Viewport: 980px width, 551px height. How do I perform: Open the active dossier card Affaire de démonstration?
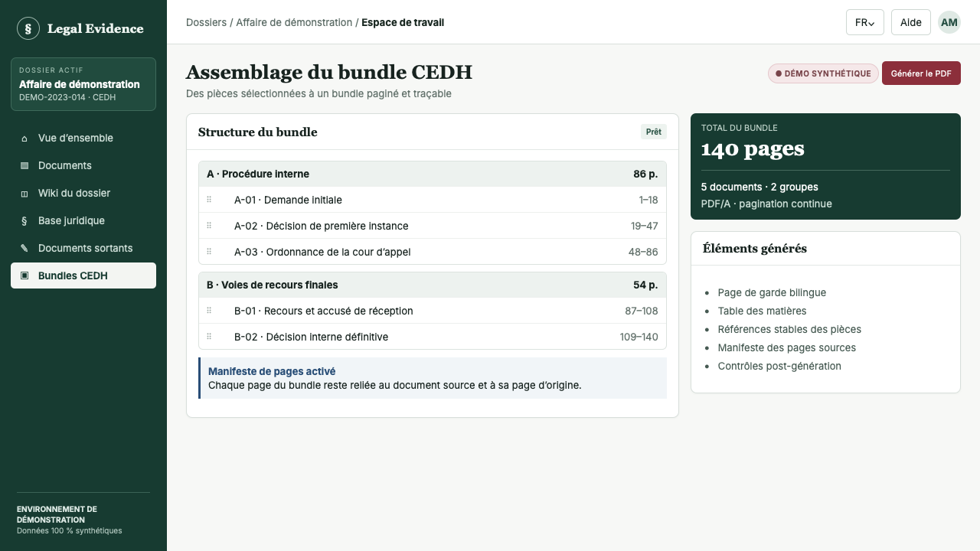click(83, 84)
